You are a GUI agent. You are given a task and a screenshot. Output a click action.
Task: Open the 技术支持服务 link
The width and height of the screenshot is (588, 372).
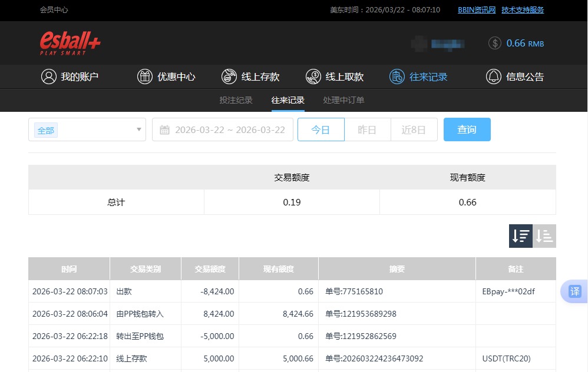coord(522,10)
